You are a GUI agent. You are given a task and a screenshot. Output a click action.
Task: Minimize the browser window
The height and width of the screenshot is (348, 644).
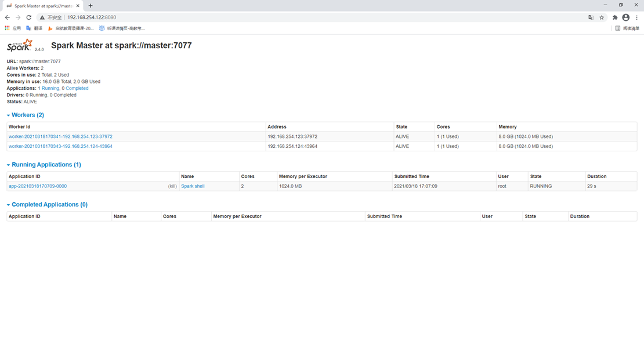(605, 5)
